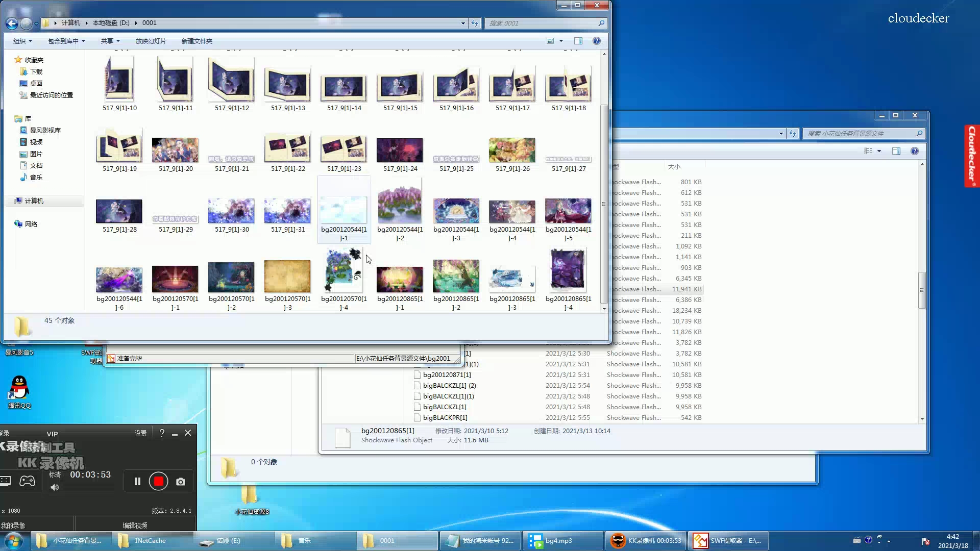Show hidden system tray icons arrow
The image size is (980, 551).
[x=889, y=541]
